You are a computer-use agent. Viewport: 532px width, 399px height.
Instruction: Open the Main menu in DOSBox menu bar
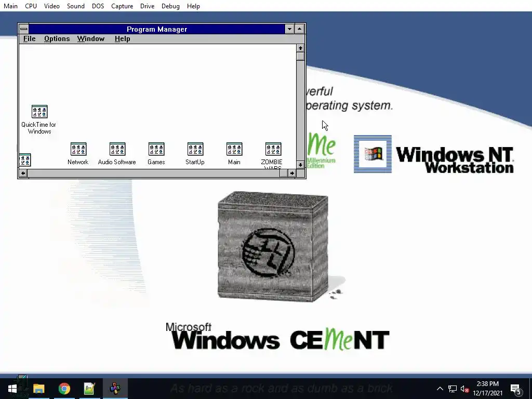(10, 6)
